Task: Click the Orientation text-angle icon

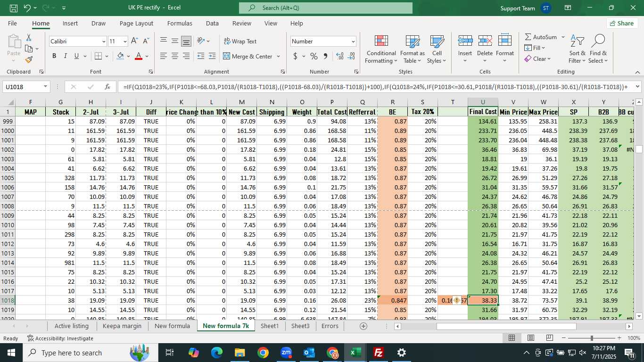Action: coord(201,41)
